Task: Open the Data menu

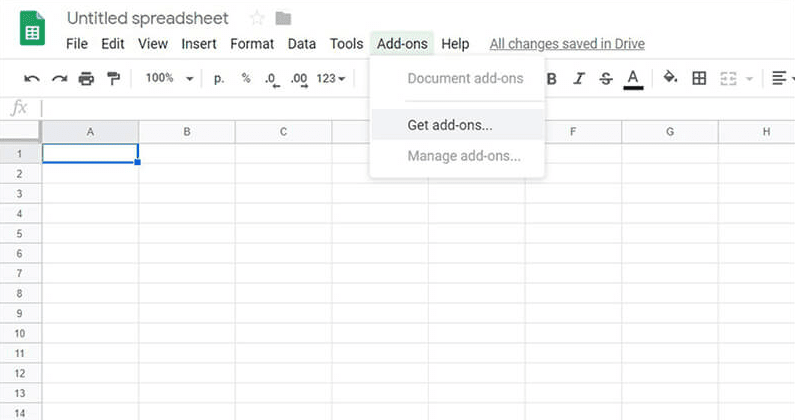Action: (x=302, y=44)
